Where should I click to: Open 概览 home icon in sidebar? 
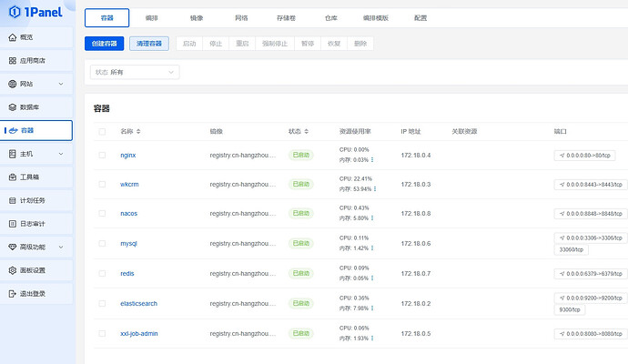click(x=13, y=37)
